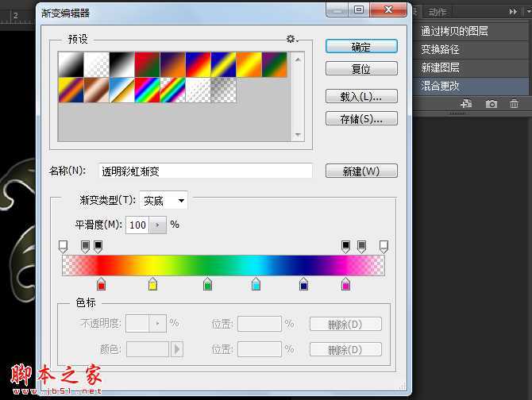Open the presets gear menu

(x=291, y=39)
